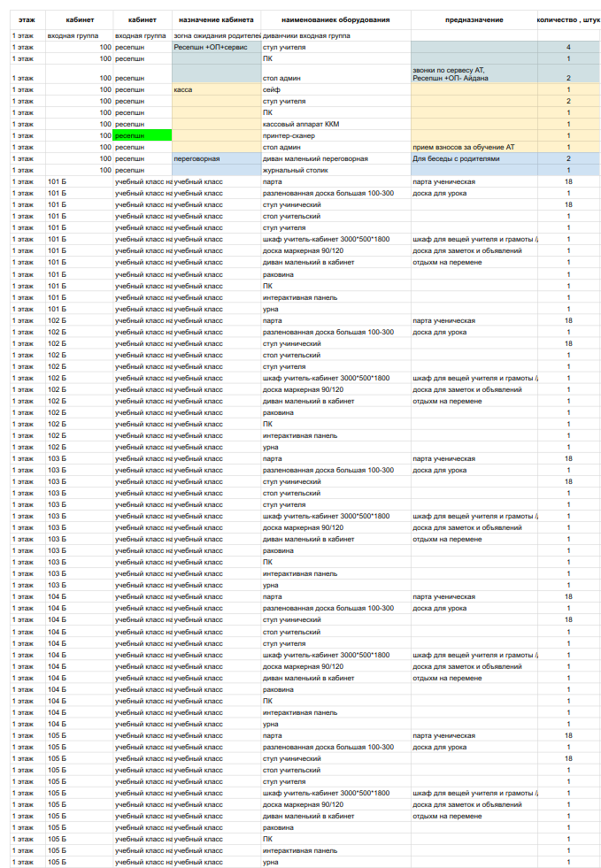Select 'парта' in the 101 Б rows
The height and width of the screenshot is (868, 601).
click(x=335, y=182)
